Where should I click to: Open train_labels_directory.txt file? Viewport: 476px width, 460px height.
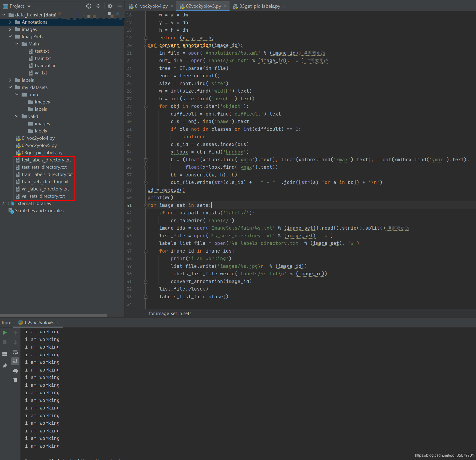pyautogui.click(x=47, y=175)
